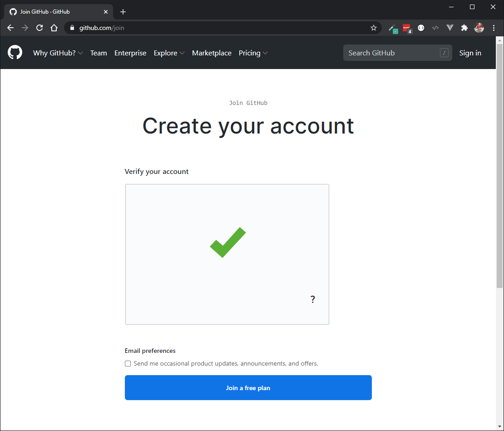Click the vertical page scrollbar thumb

[499, 165]
